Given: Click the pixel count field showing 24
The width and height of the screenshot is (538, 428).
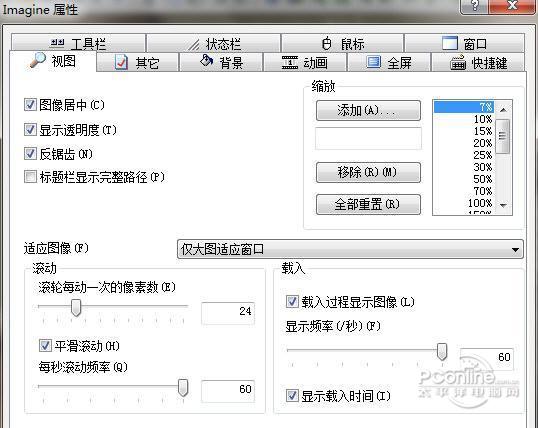Looking at the screenshot, I should [228, 312].
